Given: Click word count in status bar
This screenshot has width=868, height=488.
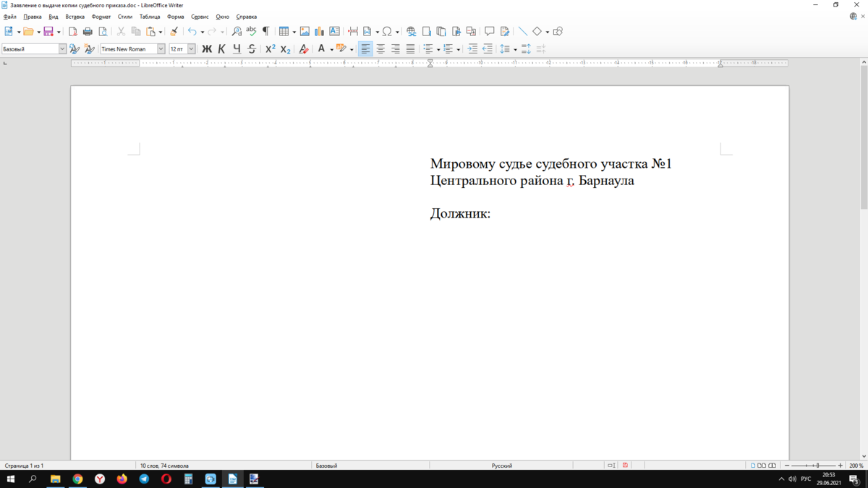Looking at the screenshot, I should (164, 466).
